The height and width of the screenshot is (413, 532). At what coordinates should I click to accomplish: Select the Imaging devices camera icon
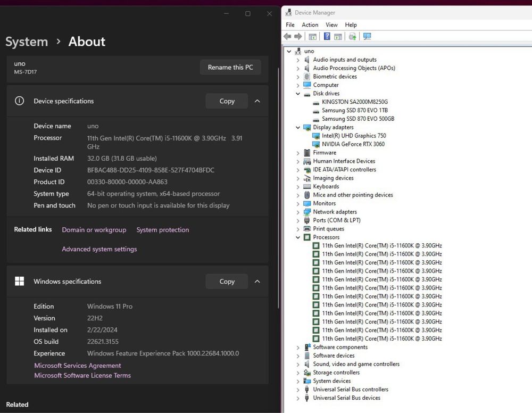pos(307,178)
